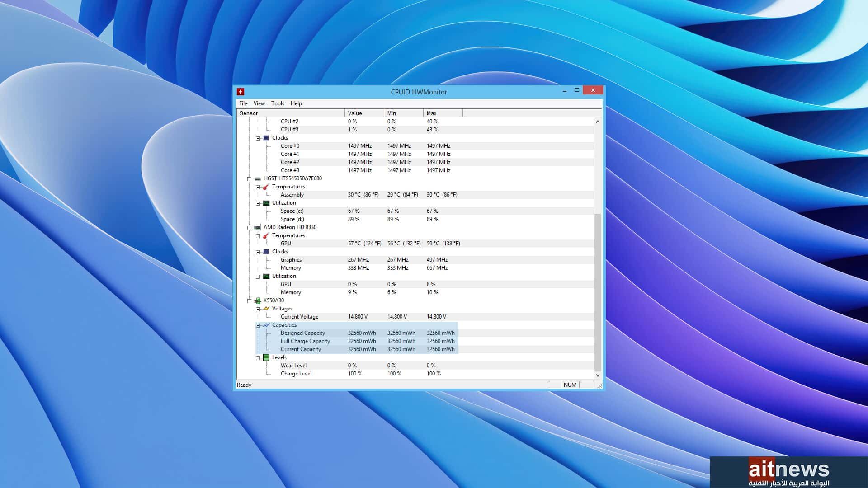Collapse the X550A30 battery node
Image resolution: width=868 pixels, height=488 pixels.
pos(249,301)
